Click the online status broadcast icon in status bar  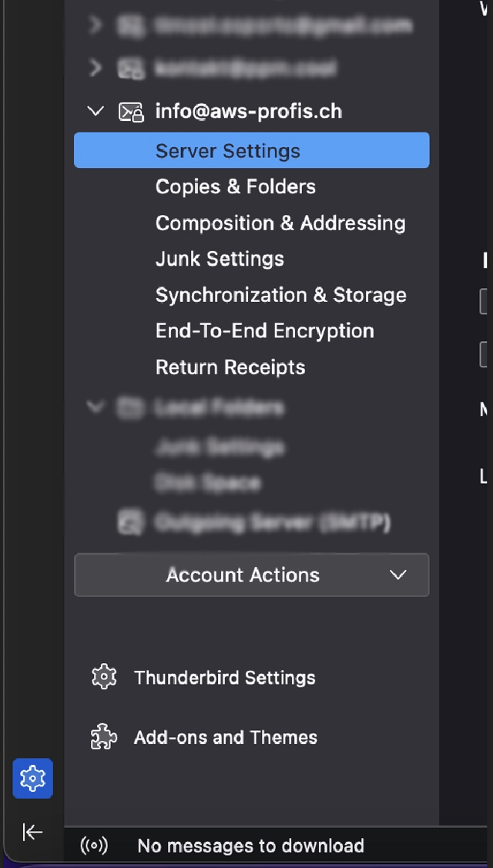point(94,846)
